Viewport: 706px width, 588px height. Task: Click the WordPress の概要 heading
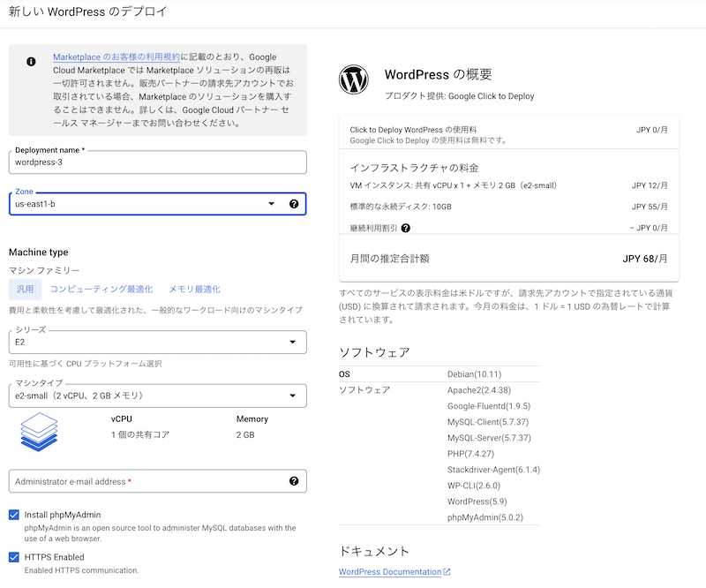438,74
